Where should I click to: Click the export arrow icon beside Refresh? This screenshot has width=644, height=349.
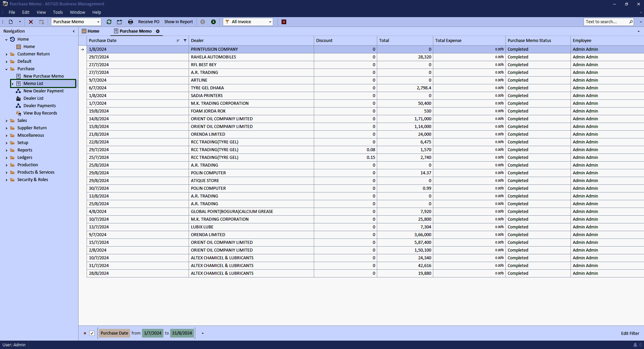(119, 22)
